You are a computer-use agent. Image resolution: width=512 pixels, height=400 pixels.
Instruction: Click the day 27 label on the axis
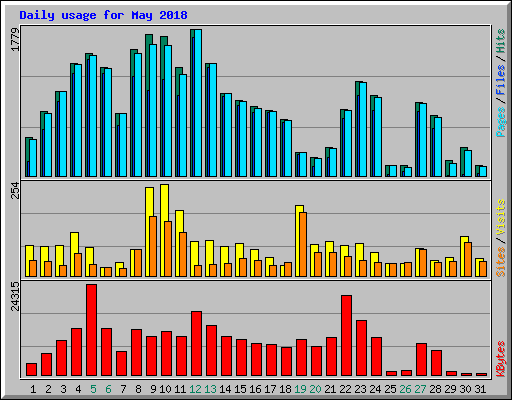(421, 389)
